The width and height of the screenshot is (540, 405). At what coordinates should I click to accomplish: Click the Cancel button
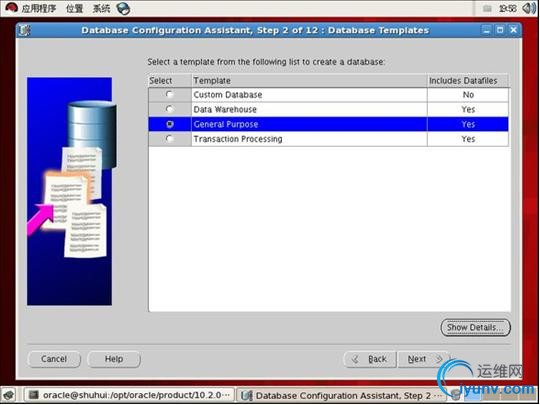pyautogui.click(x=54, y=359)
